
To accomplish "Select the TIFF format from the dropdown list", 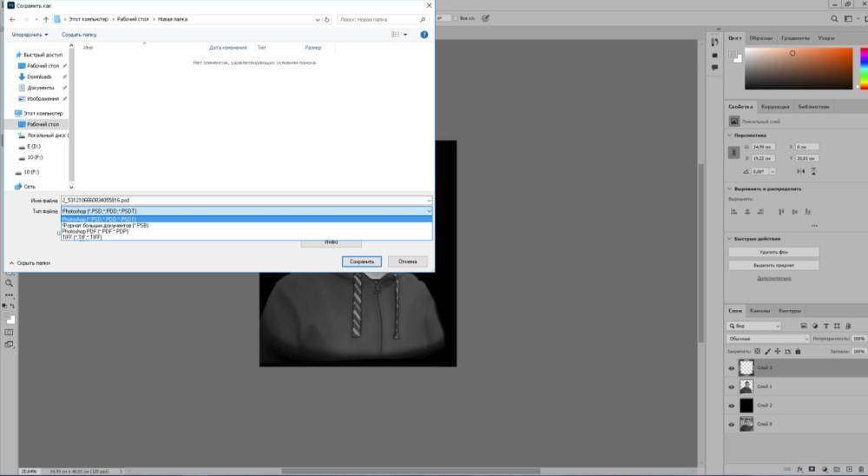I will [x=82, y=237].
